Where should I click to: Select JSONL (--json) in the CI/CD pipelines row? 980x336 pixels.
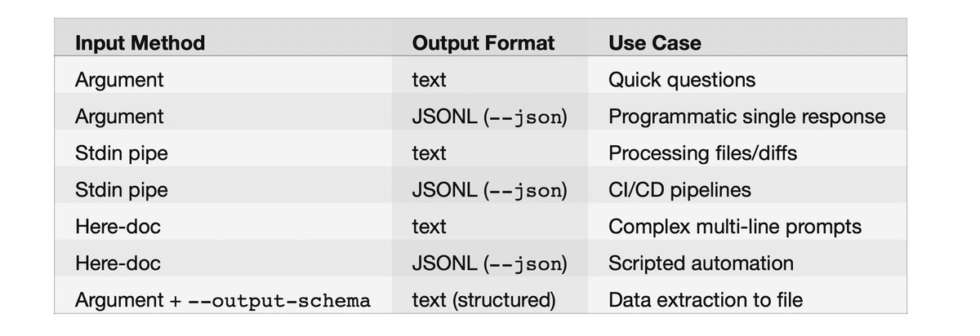[x=489, y=190]
